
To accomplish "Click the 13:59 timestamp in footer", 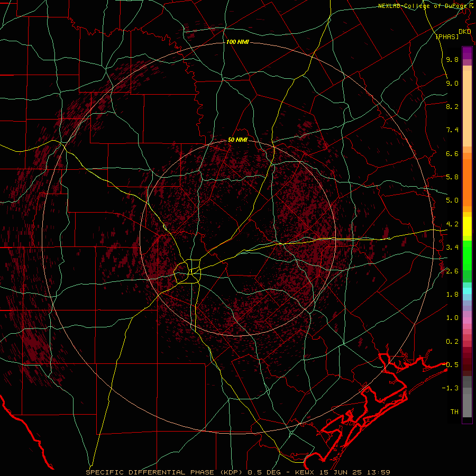I will 379,472.
